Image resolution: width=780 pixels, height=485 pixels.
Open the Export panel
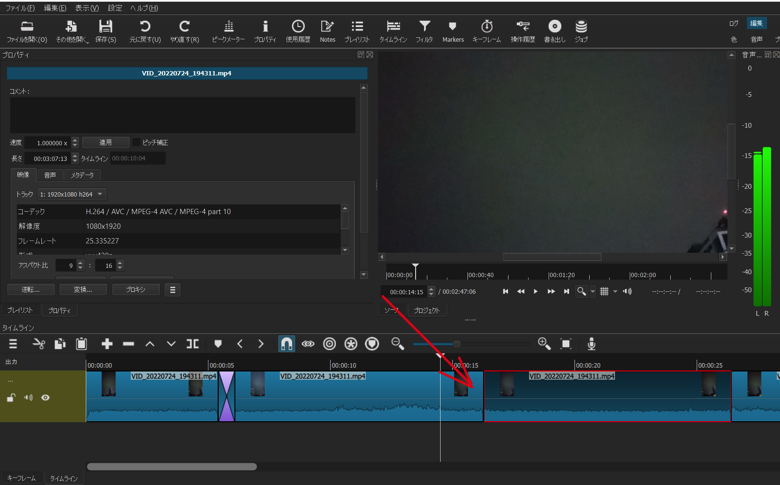click(x=555, y=31)
